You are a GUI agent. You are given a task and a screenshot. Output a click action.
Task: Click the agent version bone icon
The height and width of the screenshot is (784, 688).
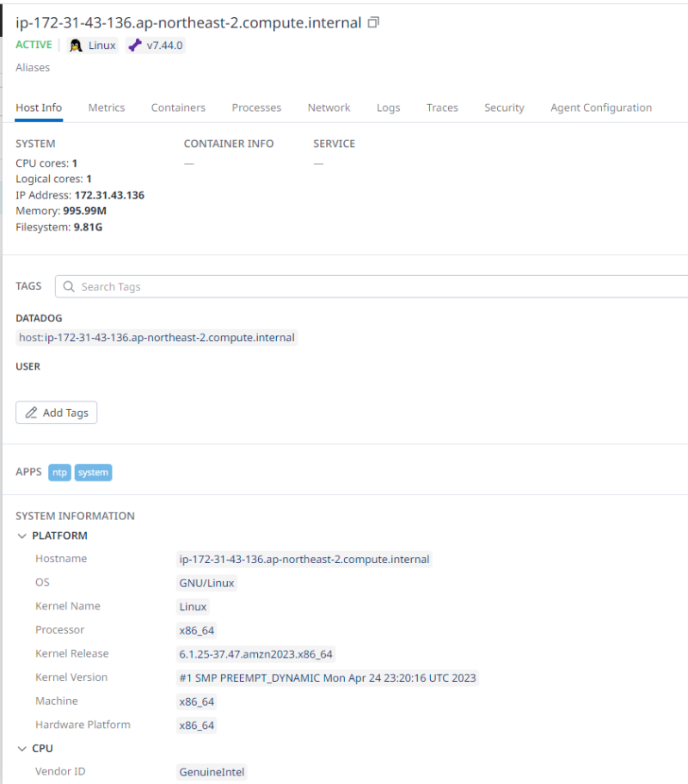click(135, 46)
